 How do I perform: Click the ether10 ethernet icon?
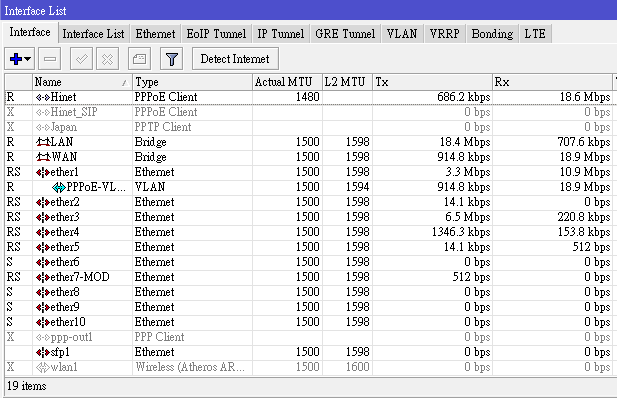43,322
